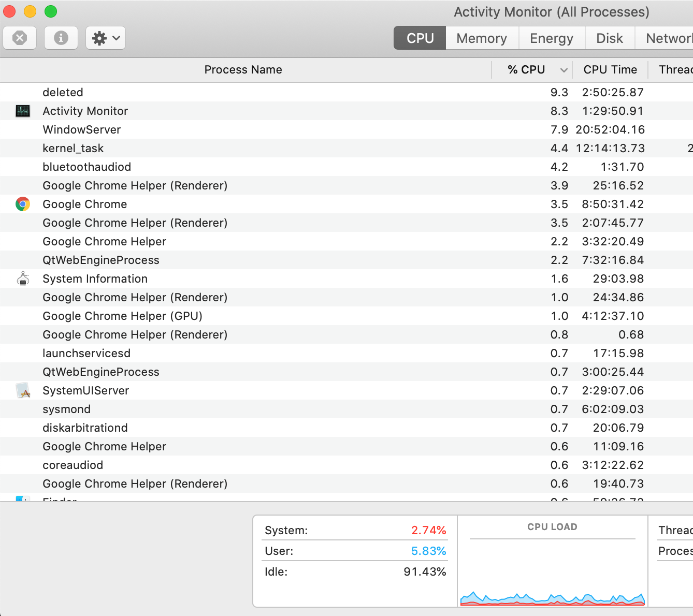Click the yellow minimize window button

(30, 11)
